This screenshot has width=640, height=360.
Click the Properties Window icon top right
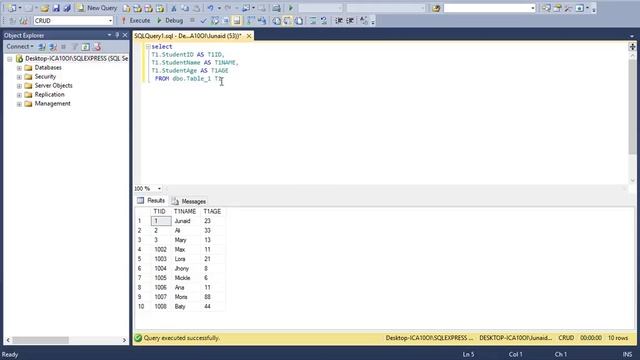(x=557, y=8)
